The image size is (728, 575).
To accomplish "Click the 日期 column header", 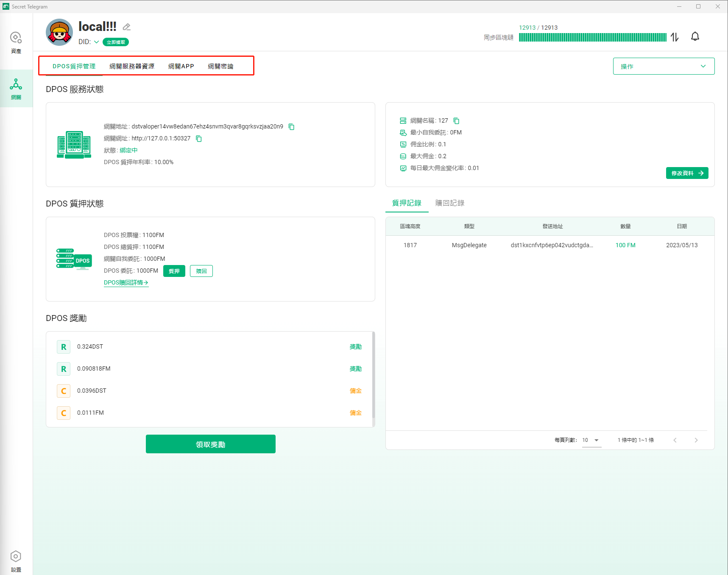I will coord(682,226).
